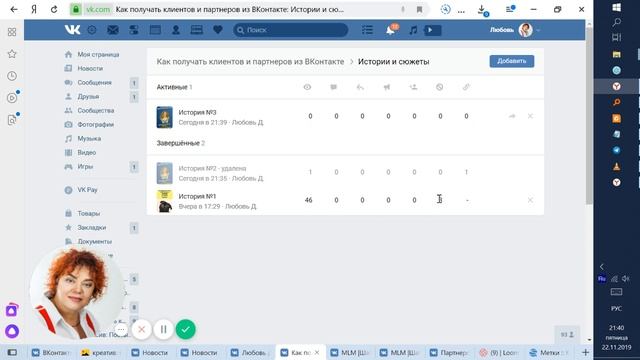Open the VK logo home link
The height and width of the screenshot is (360, 640).
[x=72, y=30]
